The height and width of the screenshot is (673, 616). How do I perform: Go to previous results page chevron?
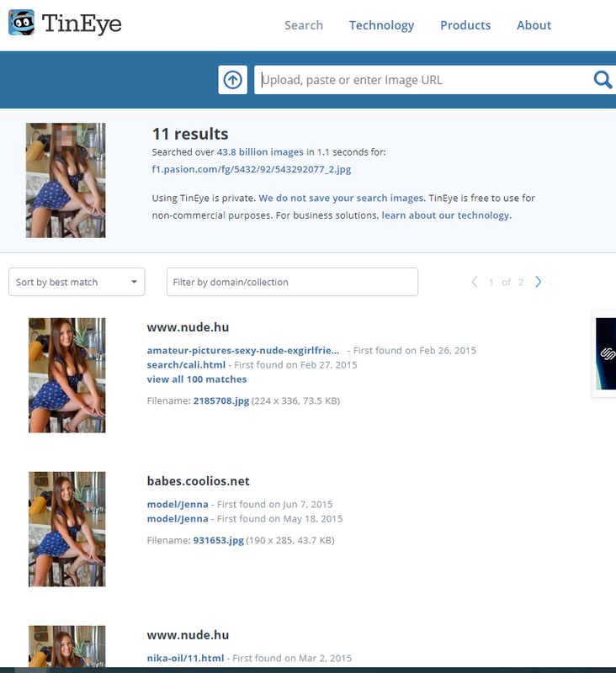[475, 282]
